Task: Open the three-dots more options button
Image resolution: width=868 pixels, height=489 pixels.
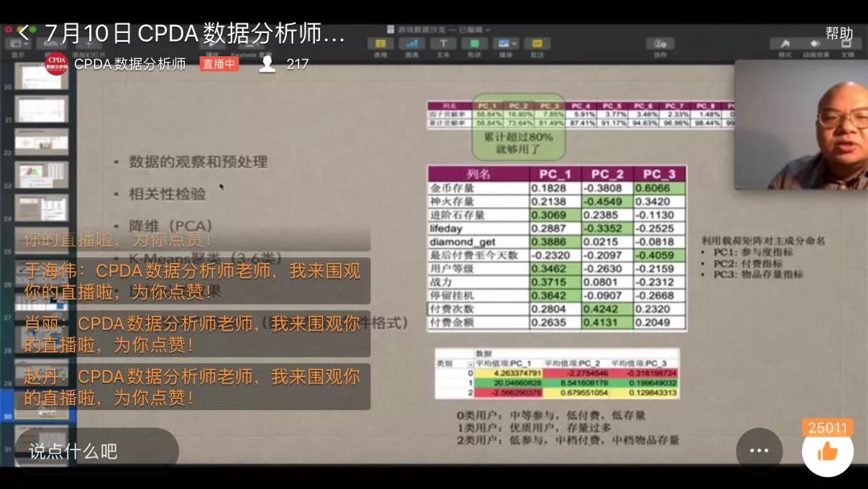Action: click(x=759, y=450)
